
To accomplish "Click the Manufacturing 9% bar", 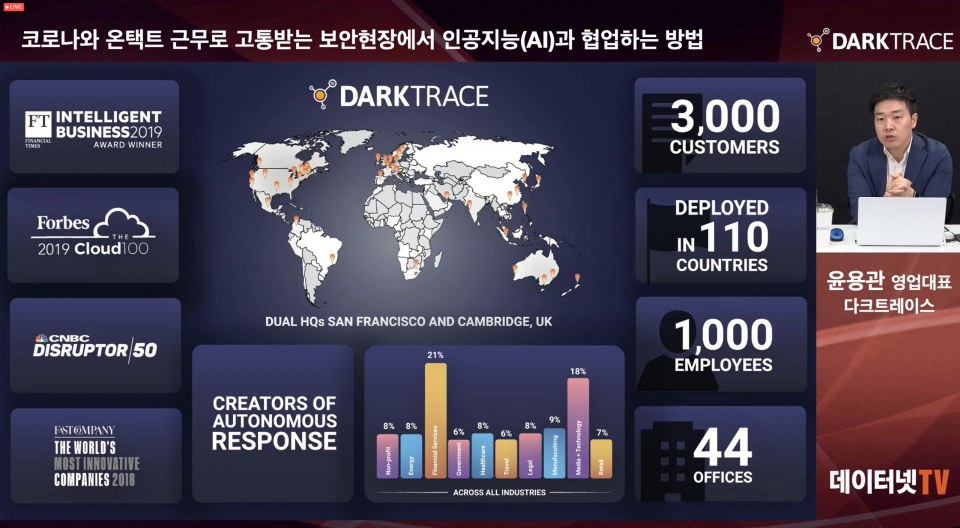I will [554, 453].
